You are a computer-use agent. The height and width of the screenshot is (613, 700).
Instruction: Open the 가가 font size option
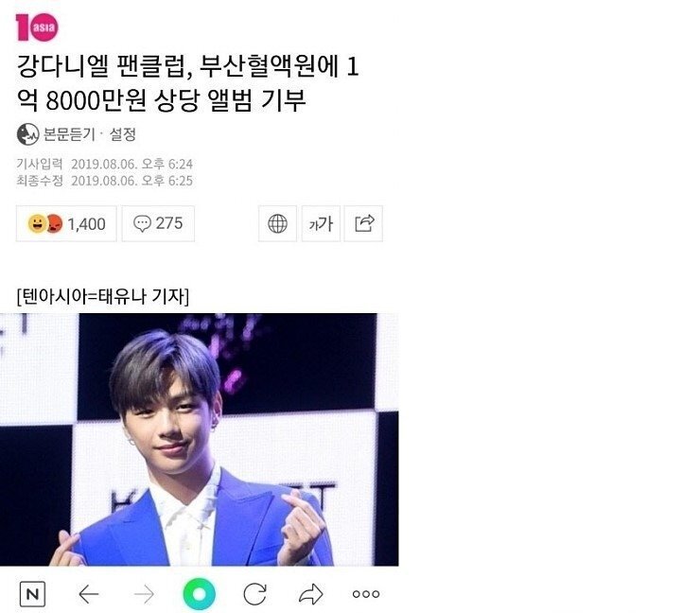pyautogui.click(x=321, y=223)
